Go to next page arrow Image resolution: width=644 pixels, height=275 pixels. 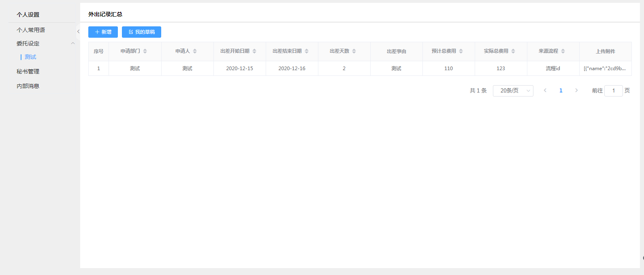[x=576, y=90]
